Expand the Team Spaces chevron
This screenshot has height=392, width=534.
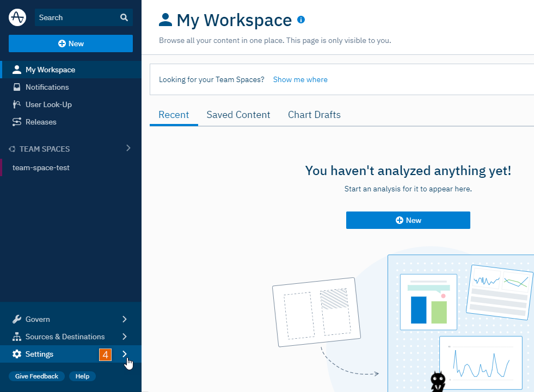coord(128,148)
